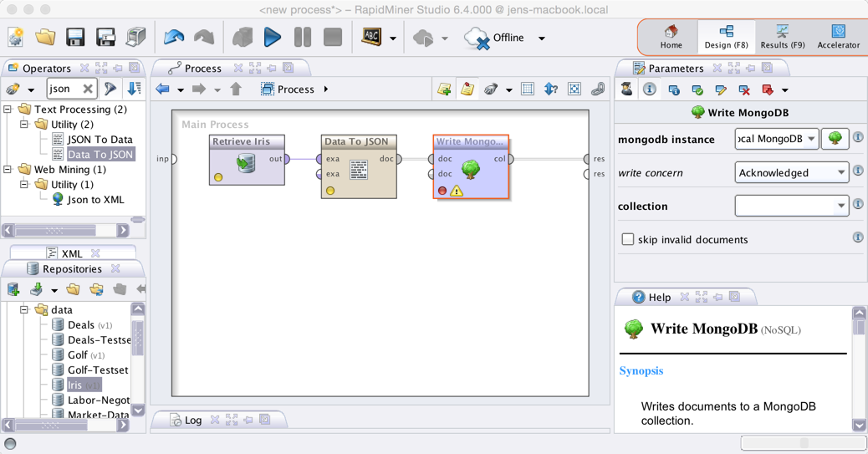Screen dimensions: 868x454
Task: Clear the json operator search field
Action: point(88,89)
